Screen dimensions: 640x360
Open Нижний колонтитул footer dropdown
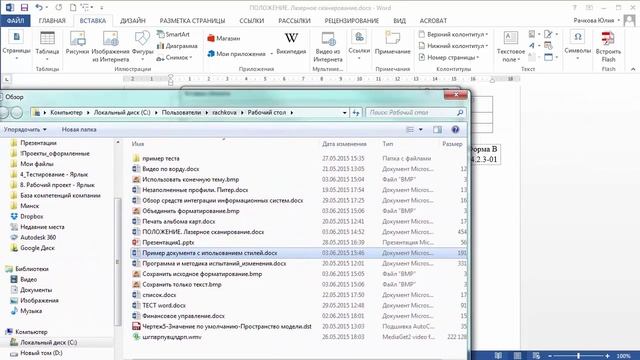coord(453,46)
